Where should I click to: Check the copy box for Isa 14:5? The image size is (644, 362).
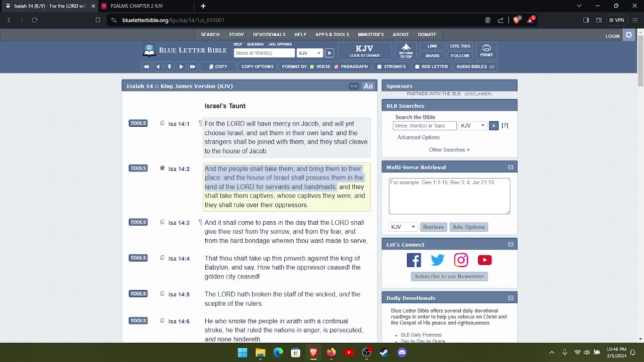click(163, 294)
